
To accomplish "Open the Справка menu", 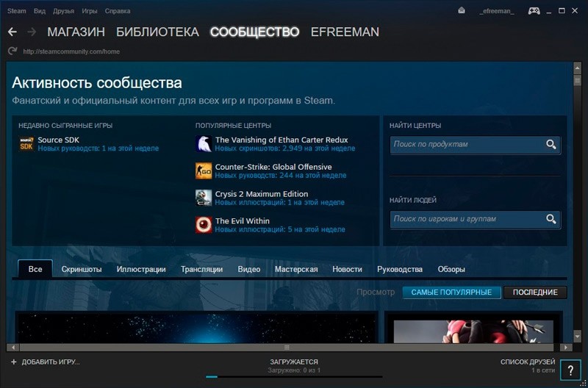I will point(118,11).
